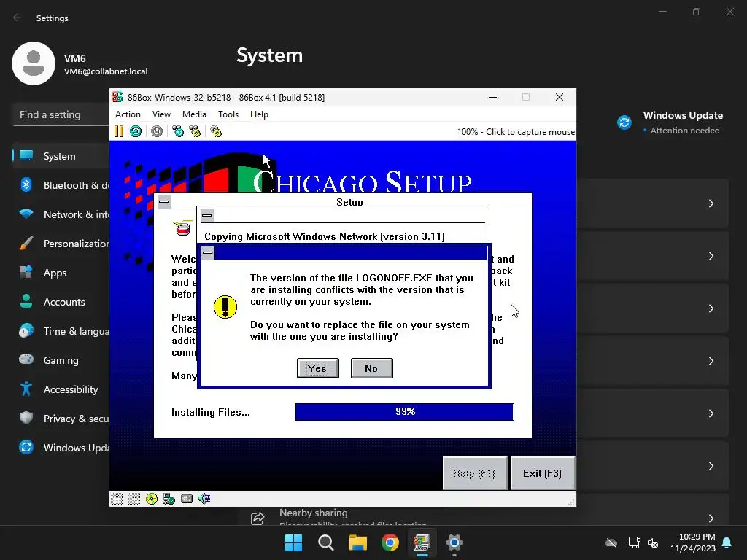Open Windows Update in Settings sidebar
The height and width of the screenshot is (560, 747).
pyautogui.click(x=61, y=448)
